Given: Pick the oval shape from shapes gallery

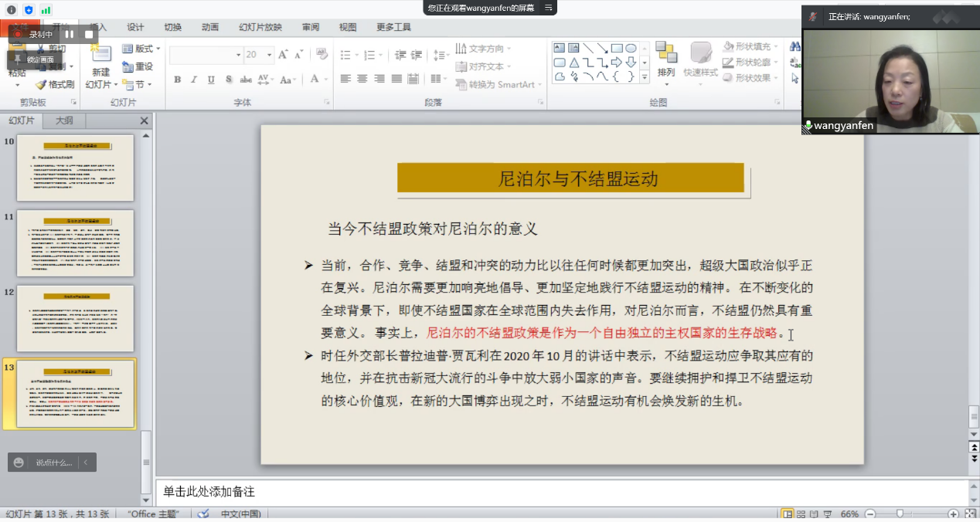Looking at the screenshot, I should pos(631,48).
